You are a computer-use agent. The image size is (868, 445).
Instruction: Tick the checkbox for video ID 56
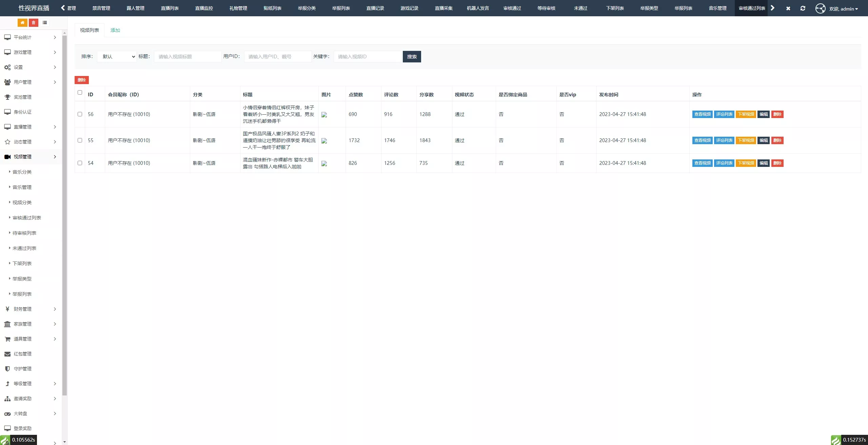pos(80,114)
